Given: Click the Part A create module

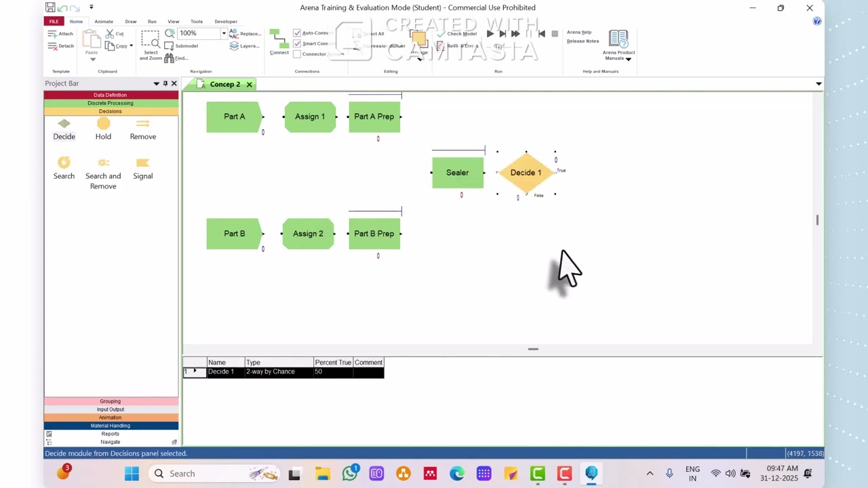Looking at the screenshot, I should [x=234, y=117].
